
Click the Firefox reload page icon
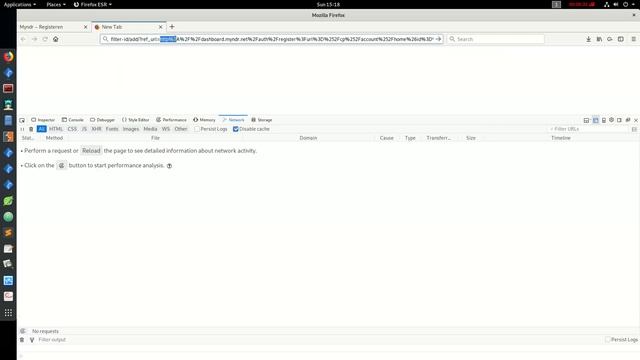45,39
